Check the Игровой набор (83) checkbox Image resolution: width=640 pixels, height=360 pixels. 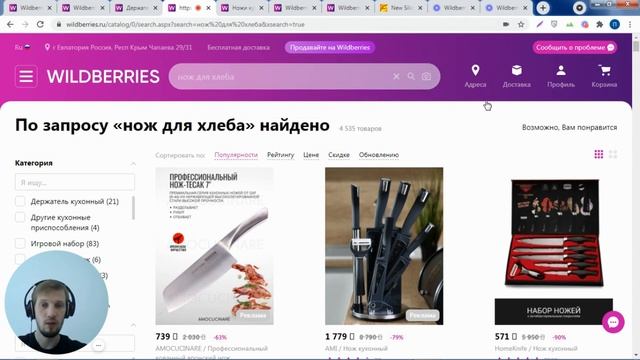coord(20,243)
